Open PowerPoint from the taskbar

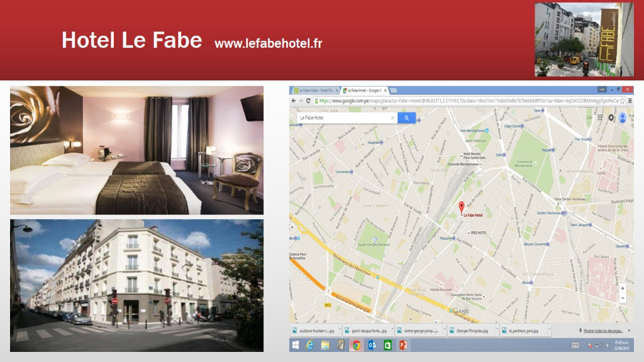(x=403, y=346)
